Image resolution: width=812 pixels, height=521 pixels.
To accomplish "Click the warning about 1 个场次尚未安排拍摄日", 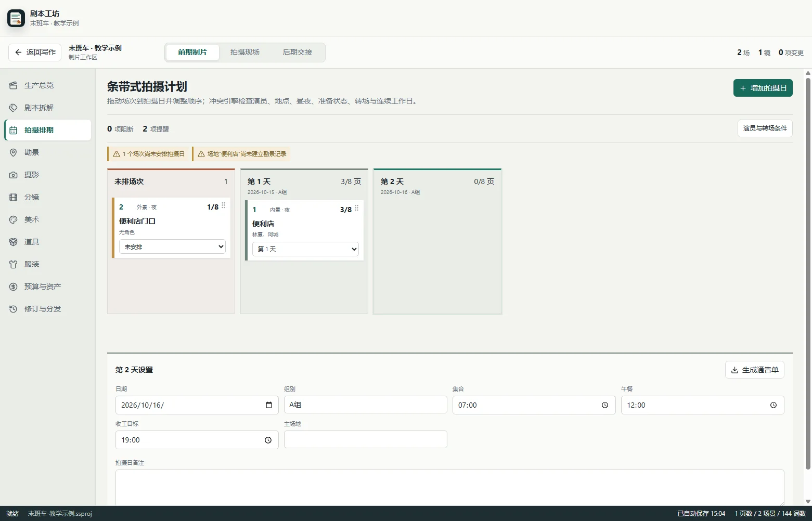I will (x=148, y=154).
